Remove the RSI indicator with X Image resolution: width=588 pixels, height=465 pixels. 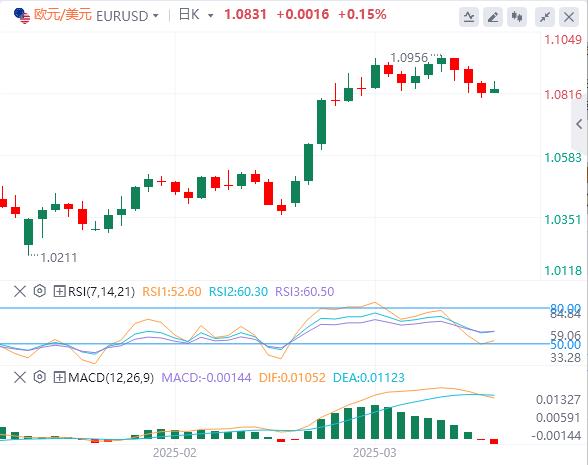(x=20, y=291)
